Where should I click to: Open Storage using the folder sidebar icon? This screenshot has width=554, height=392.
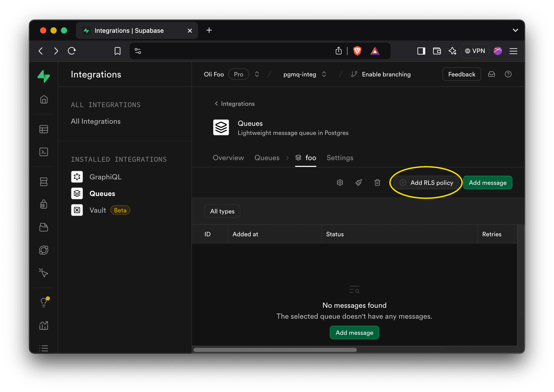tap(44, 227)
